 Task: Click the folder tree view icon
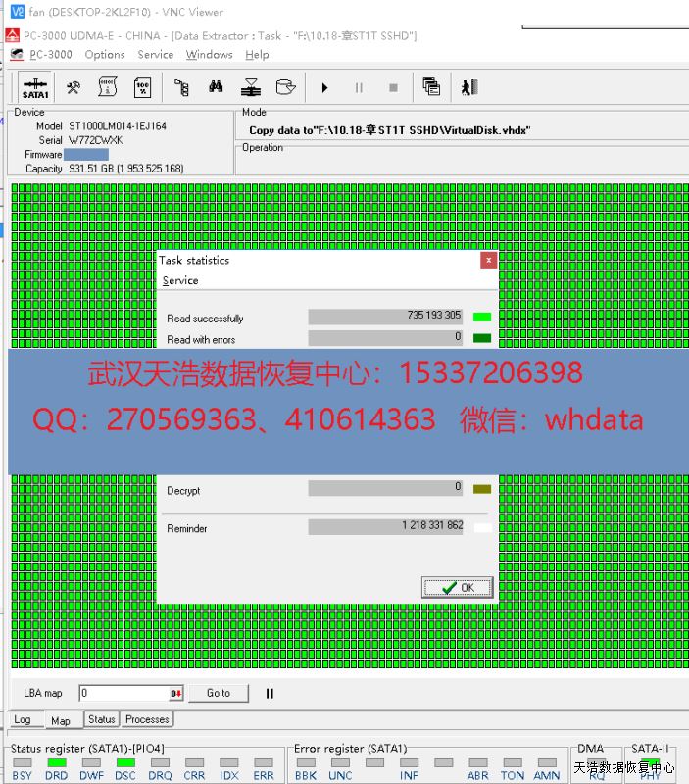(x=181, y=88)
